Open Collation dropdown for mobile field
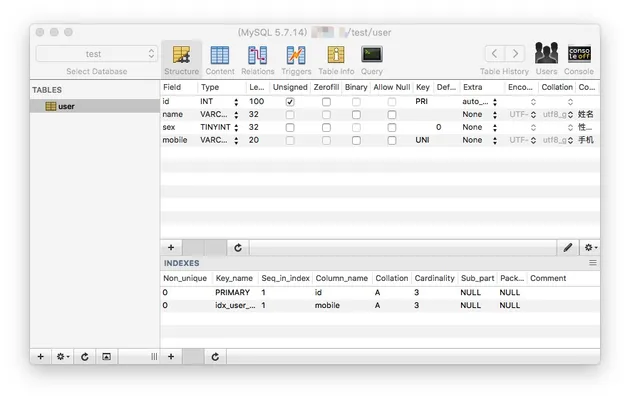 coord(570,141)
